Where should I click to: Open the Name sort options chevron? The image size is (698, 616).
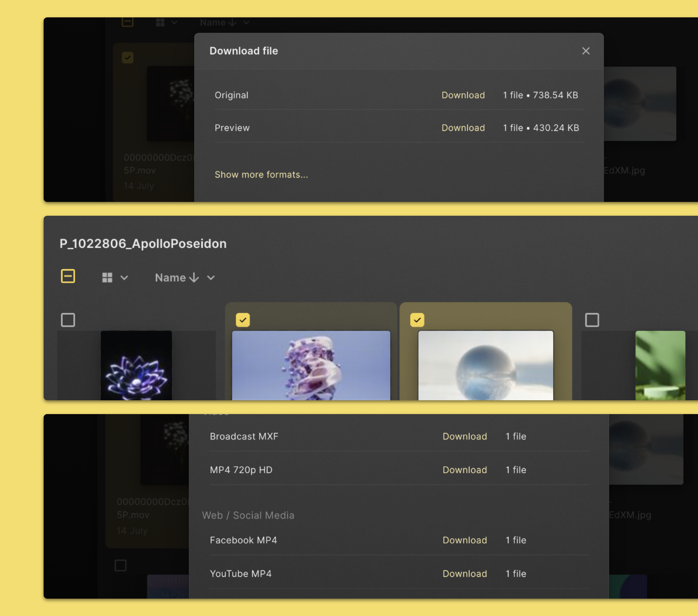(x=211, y=278)
